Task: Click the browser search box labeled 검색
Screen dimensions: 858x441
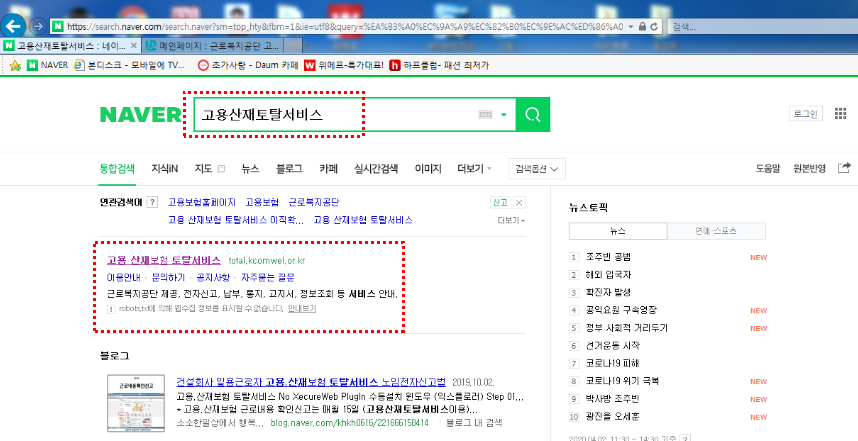Action: [x=762, y=26]
